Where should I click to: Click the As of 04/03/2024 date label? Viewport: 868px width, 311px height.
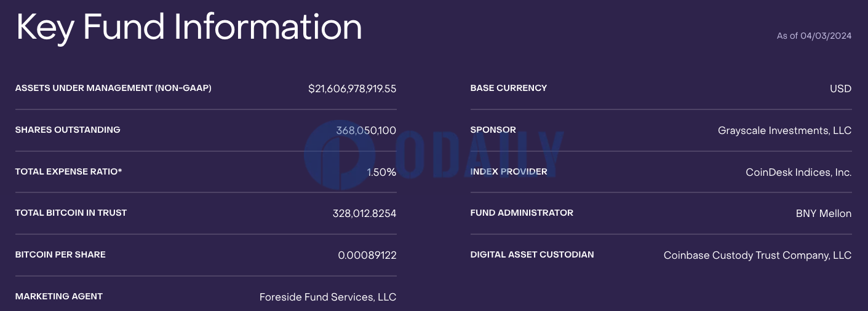814,36
